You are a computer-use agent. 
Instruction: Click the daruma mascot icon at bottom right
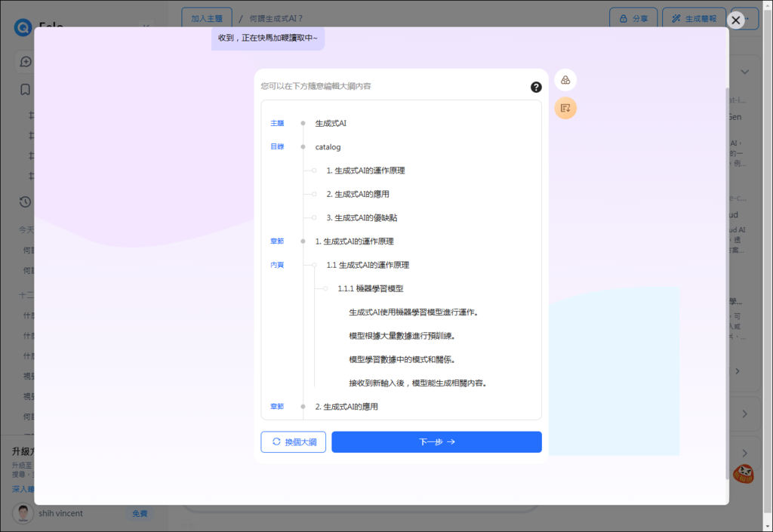pyautogui.click(x=744, y=474)
